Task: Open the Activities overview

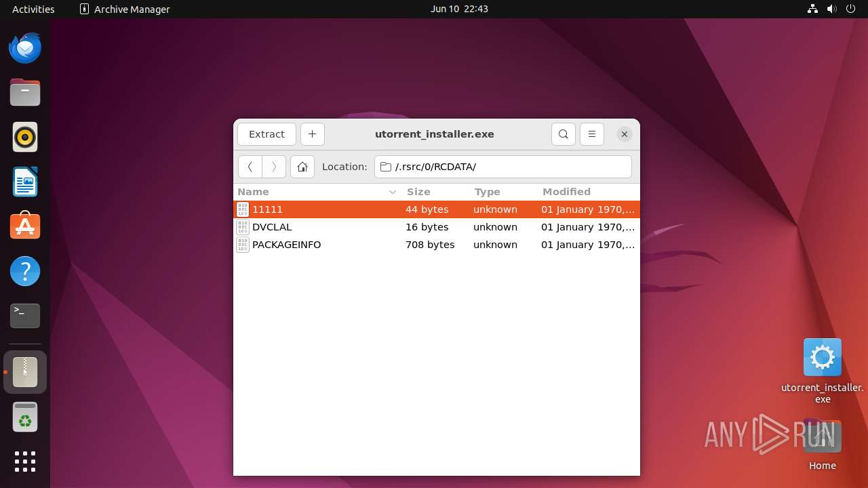Action: (33, 9)
